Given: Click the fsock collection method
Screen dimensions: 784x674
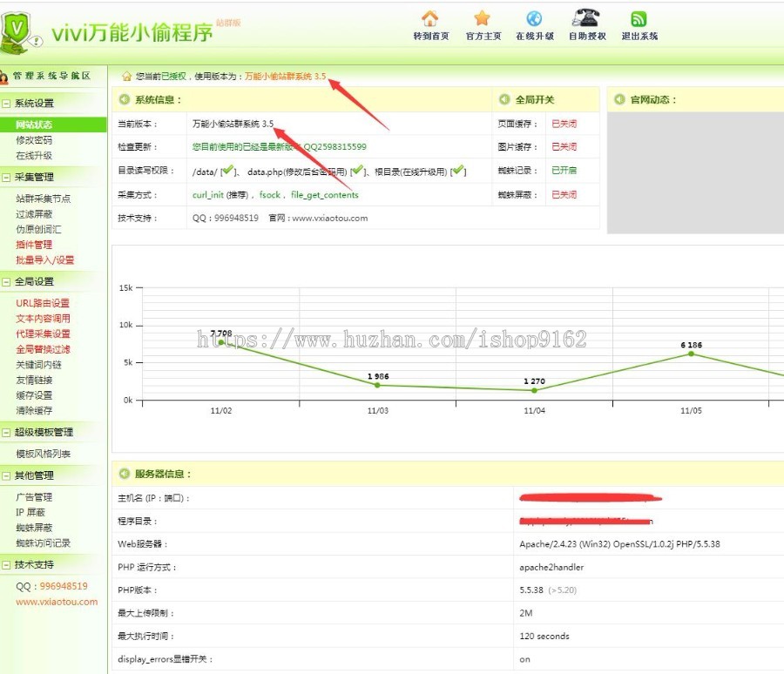Looking at the screenshot, I should (269, 195).
